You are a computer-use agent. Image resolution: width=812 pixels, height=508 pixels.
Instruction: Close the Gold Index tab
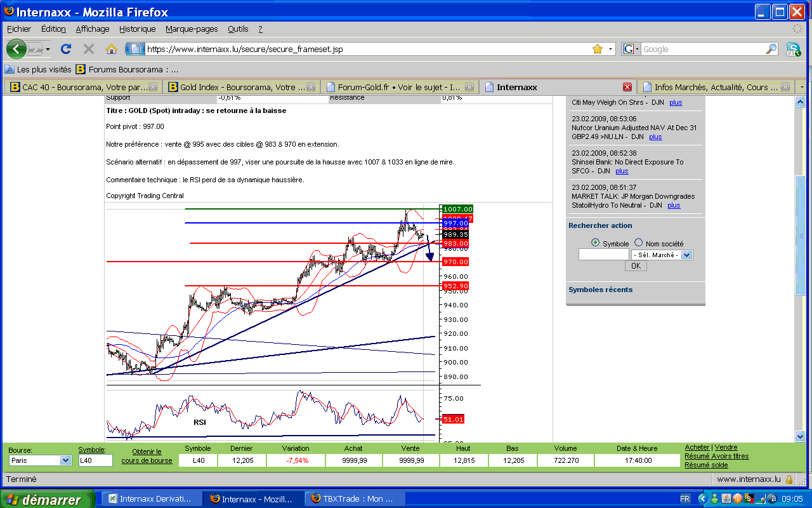pos(310,87)
